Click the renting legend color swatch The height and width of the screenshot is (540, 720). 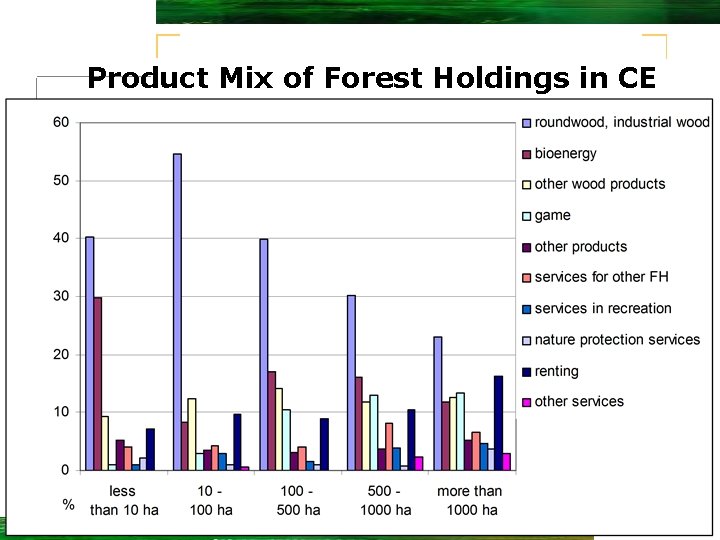pos(527,371)
